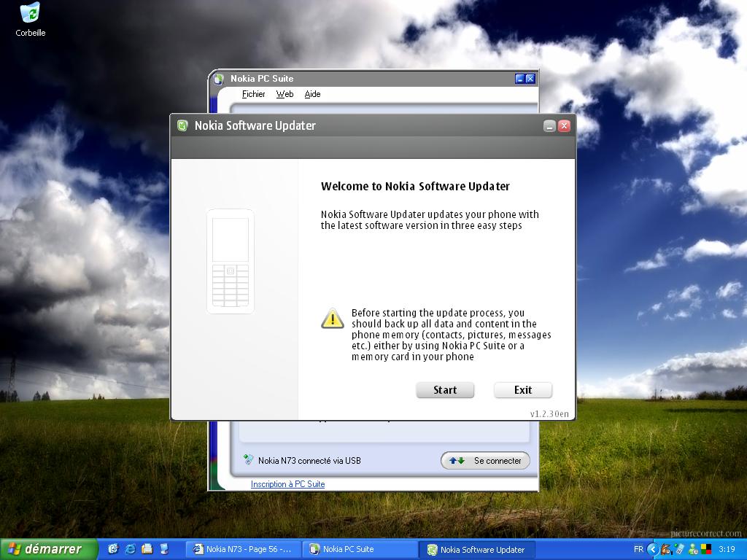Viewport: 747px width, 560px height.
Task: Open the démarrer start menu
Action: click(49, 549)
